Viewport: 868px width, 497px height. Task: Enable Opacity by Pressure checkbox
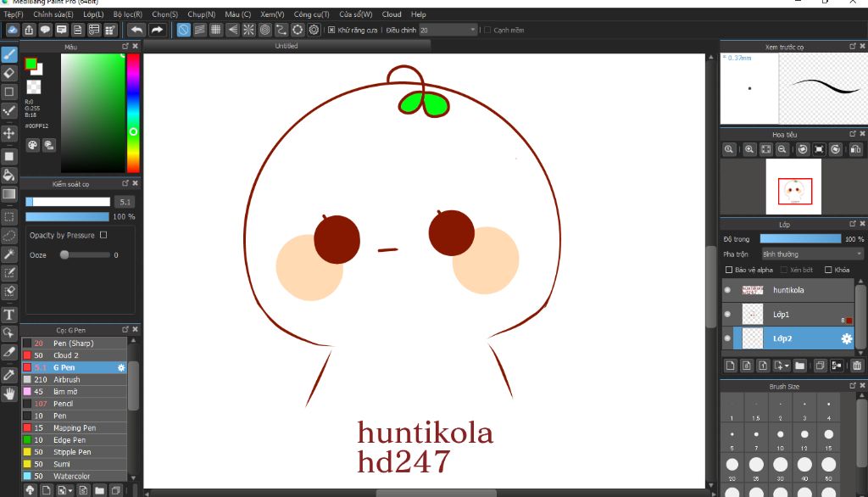tap(103, 235)
